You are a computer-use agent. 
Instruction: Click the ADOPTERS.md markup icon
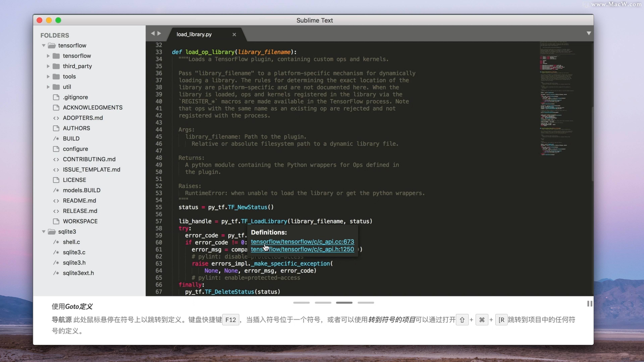point(56,118)
